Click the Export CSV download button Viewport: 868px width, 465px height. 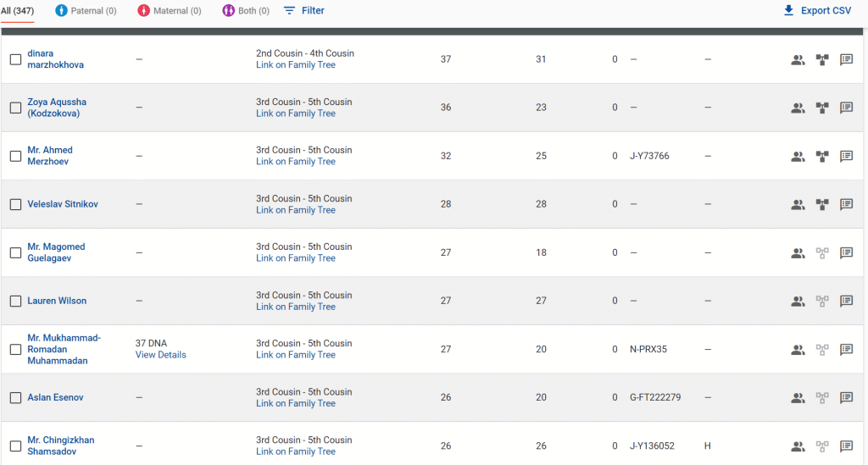point(817,11)
